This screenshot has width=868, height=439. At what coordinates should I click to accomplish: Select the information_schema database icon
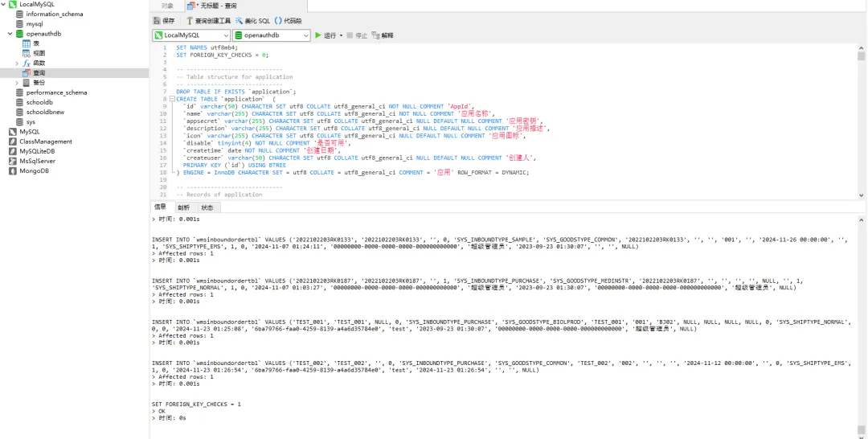19,14
